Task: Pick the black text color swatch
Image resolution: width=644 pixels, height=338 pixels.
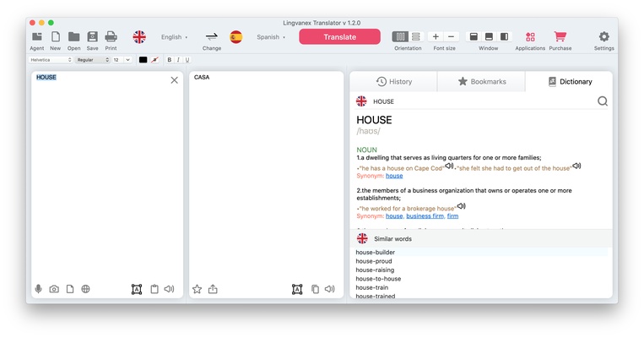Action: [x=143, y=60]
